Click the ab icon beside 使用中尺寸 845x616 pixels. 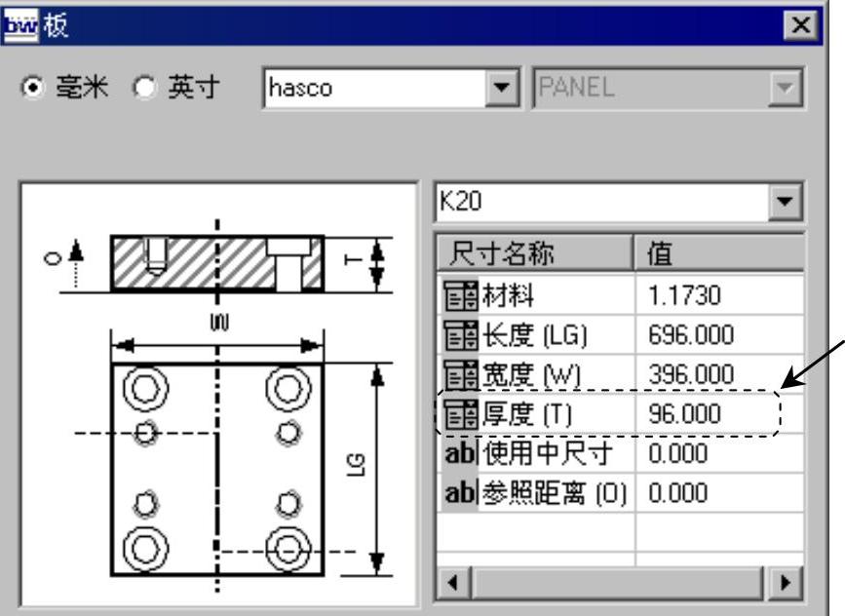coord(460,454)
